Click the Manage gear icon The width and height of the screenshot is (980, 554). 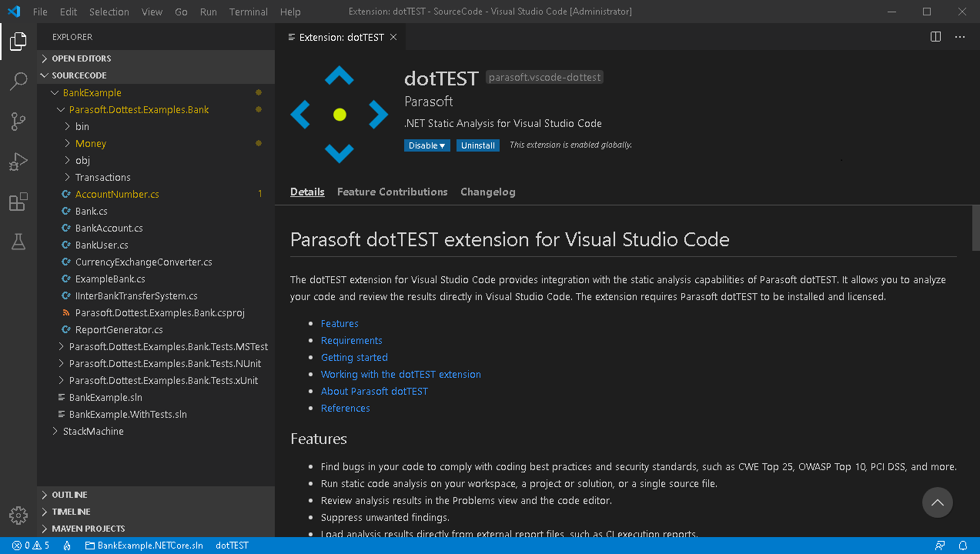point(18,516)
